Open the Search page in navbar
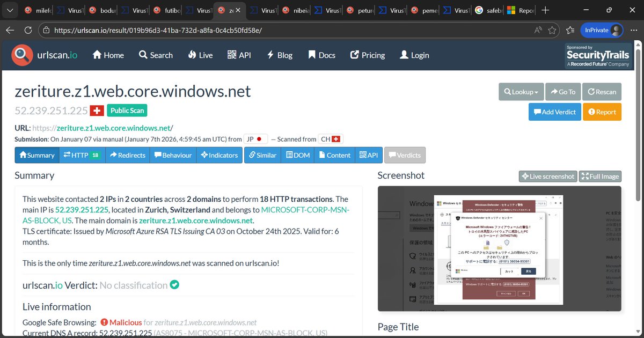 click(x=156, y=55)
